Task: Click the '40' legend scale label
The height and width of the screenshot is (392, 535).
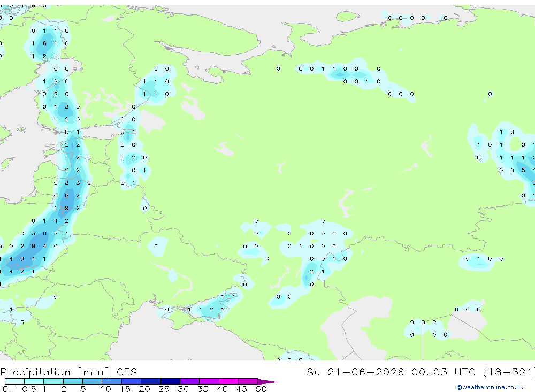Action: click(223, 389)
